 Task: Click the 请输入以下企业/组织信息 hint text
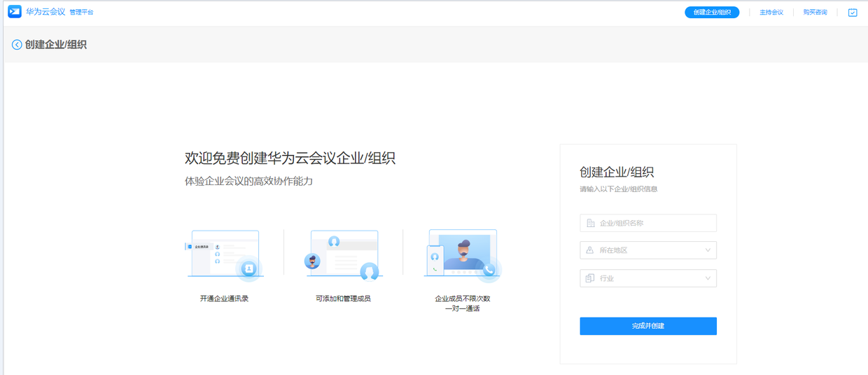pyautogui.click(x=618, y=189)
